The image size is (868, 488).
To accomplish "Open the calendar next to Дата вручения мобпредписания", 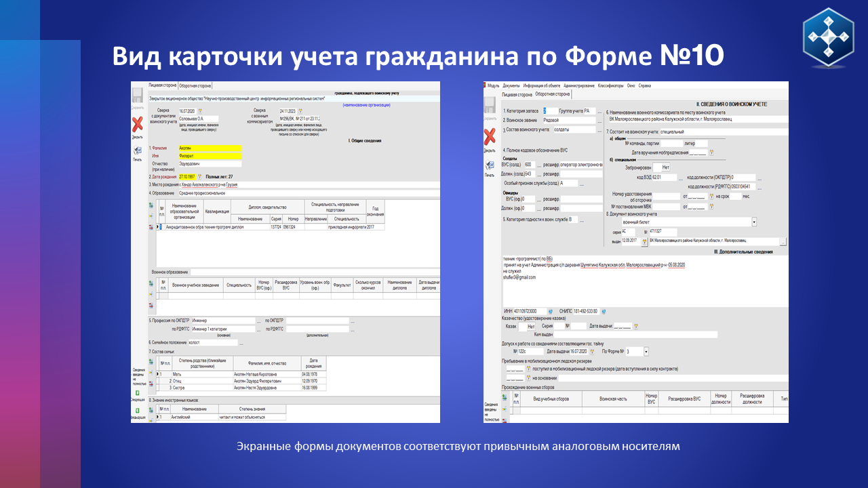I will [x=711, y=153].
